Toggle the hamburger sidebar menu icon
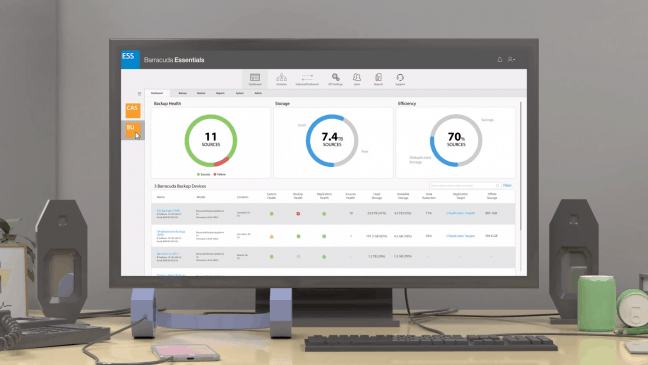The height and width of the screenshot is (365, 648). coord(139,94)
